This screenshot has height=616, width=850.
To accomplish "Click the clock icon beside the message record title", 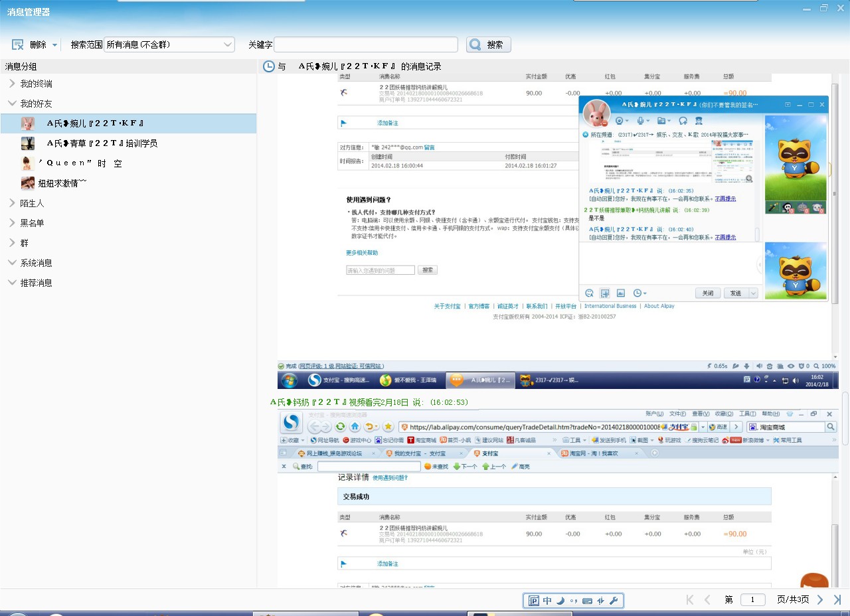I will point(269,66).
